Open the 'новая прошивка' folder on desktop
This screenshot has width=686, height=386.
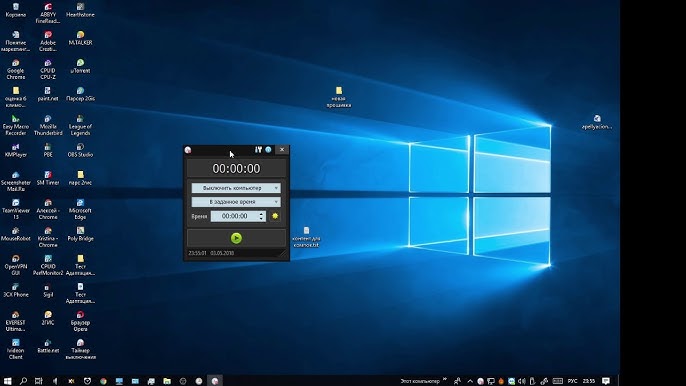click(x=339, y=97)
